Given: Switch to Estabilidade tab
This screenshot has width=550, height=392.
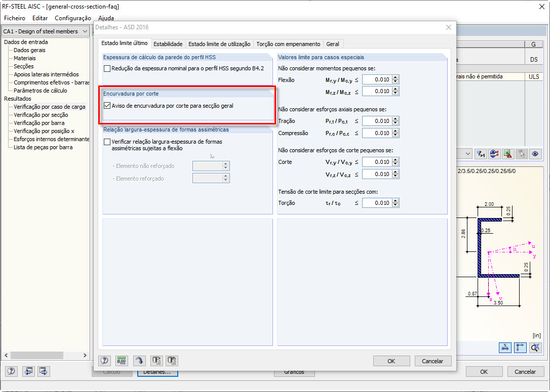Looking at the screenshot, I should tap(168, 44).
